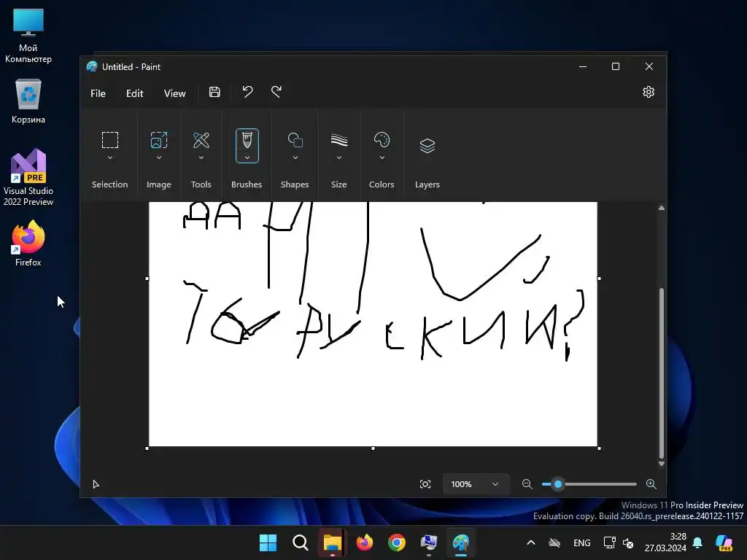Zoom out with the minus magnifier
Viewport: 747px width, 560px height.
pos(527,484)
